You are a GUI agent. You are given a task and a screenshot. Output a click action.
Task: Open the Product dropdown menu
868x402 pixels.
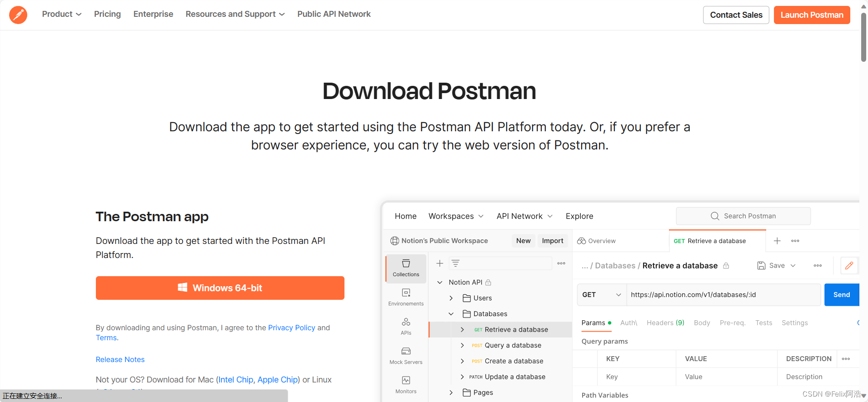coord(62,14)
